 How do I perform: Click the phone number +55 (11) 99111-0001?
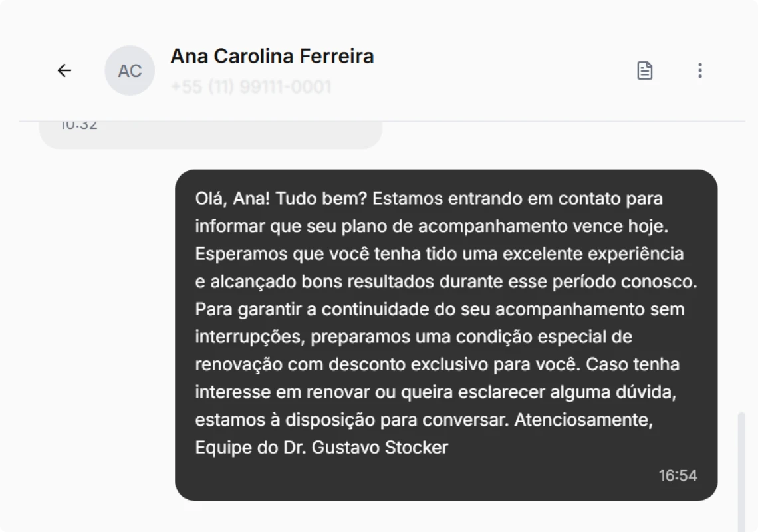point(250,86)
